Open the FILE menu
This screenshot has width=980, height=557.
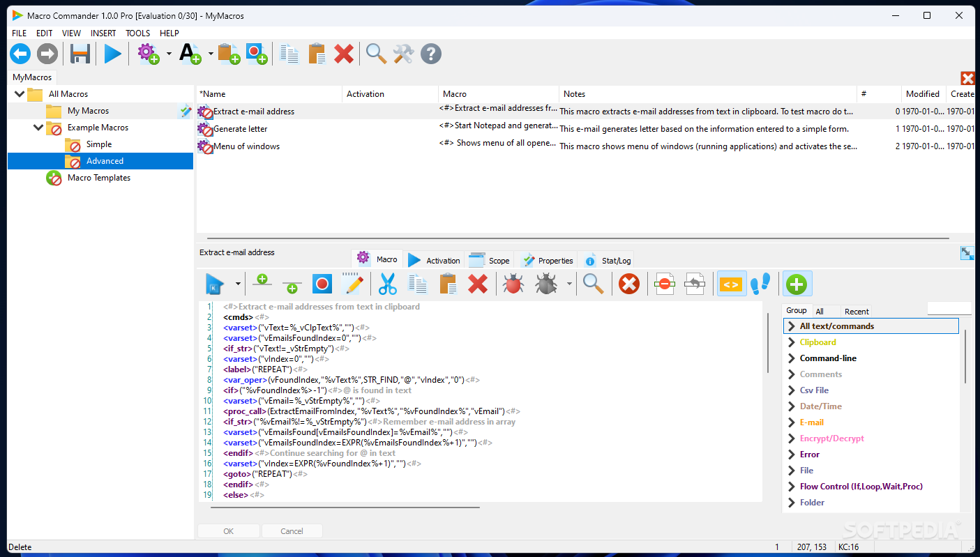point(20,33)
